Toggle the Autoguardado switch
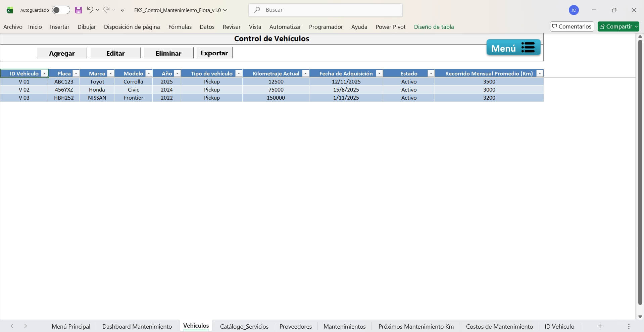Viewport: 644px width, 332px height. [61, 10]
